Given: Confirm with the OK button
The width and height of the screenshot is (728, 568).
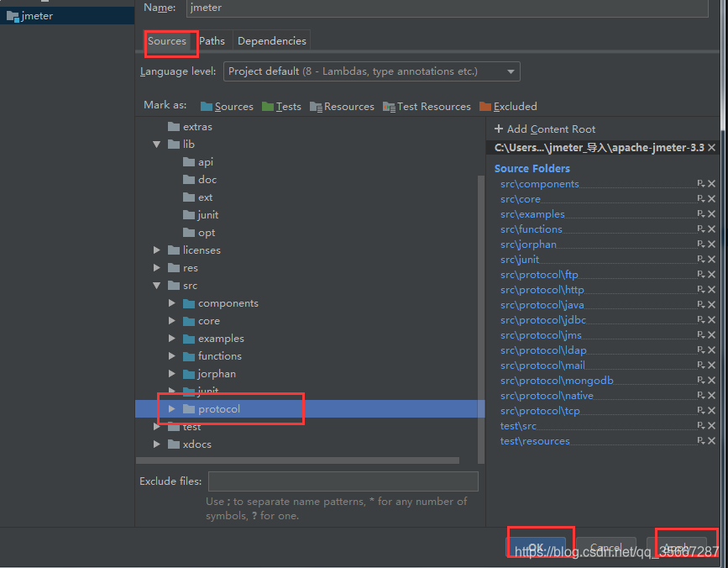Looking at the screenshot, I should point(536,548).
